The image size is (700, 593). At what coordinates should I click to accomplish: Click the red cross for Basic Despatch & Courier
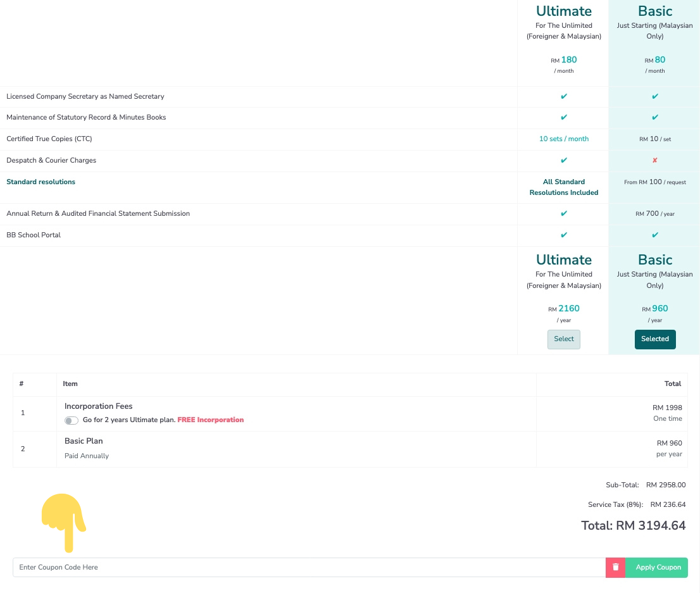(x=655, y=160)
